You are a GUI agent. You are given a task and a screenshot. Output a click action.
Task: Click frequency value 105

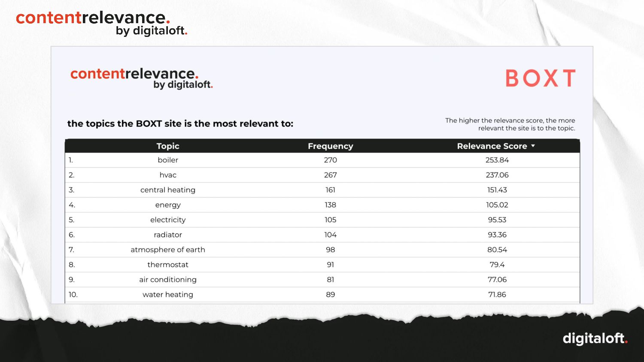tap(330, 220)
